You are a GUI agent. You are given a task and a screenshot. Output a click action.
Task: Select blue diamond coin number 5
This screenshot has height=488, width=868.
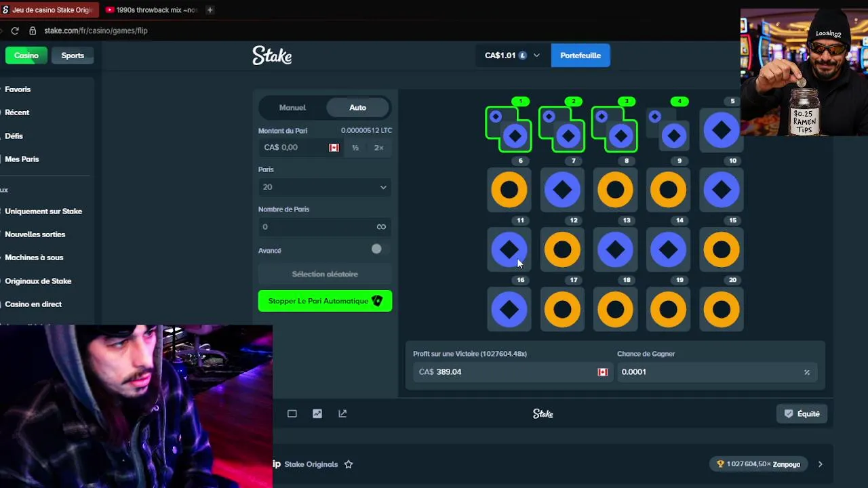pos(721,130)
